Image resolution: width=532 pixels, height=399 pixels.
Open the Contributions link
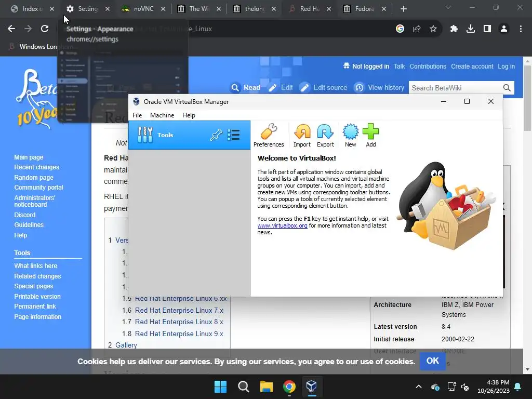(x=428, y=66)
